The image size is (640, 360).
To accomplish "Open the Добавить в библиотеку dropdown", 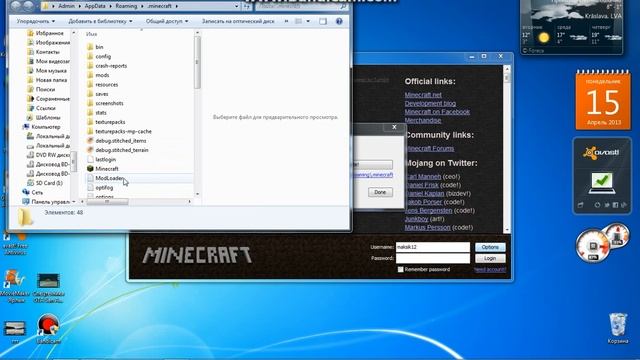I will point(100,21).
